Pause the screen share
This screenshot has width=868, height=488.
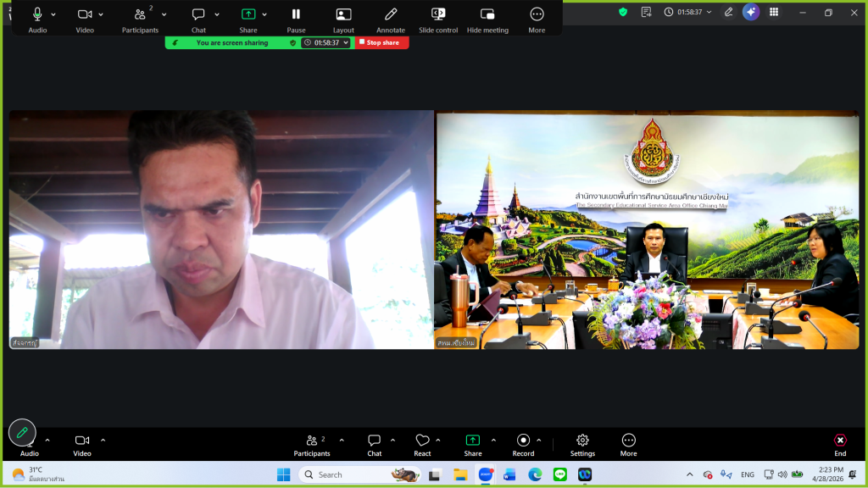tap(296, 14)
